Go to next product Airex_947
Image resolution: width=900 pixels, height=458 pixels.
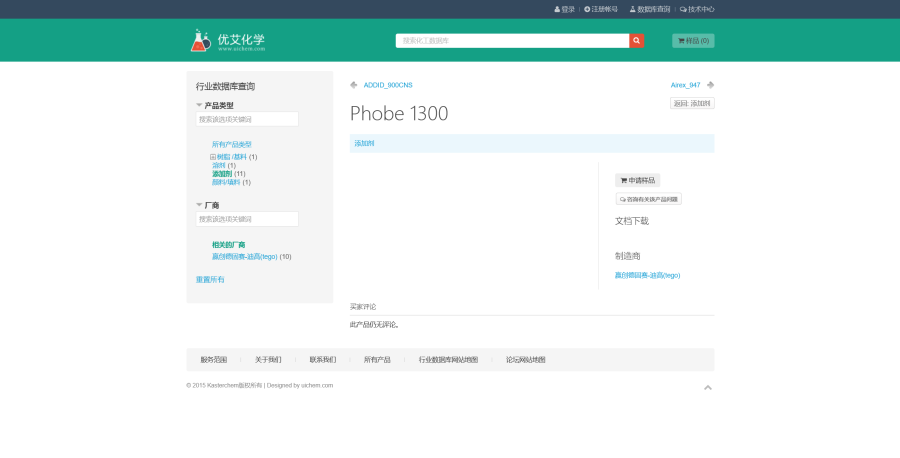tap(685, 85)
